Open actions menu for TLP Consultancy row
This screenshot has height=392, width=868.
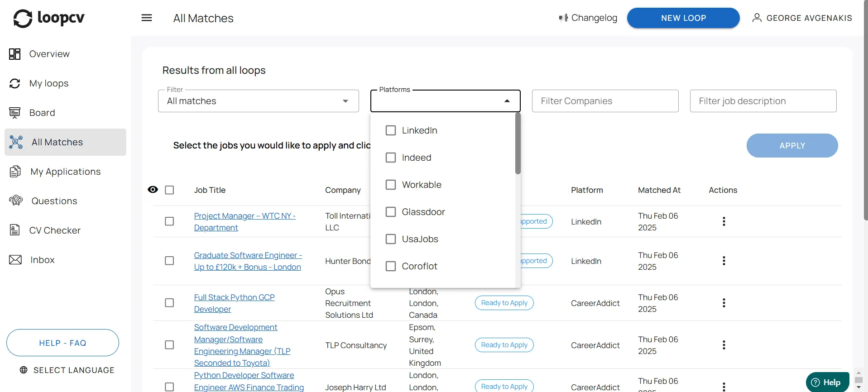pyautogui.click(x=724, y=345)
